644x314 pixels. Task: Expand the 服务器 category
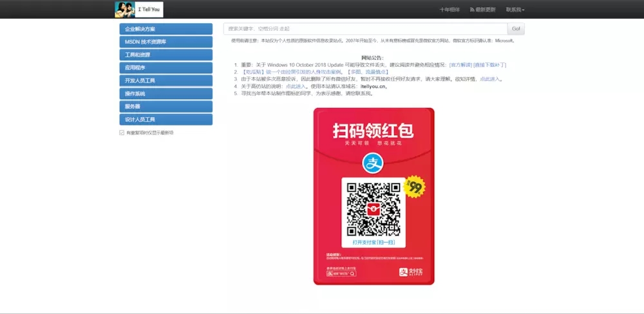point(166,106)
